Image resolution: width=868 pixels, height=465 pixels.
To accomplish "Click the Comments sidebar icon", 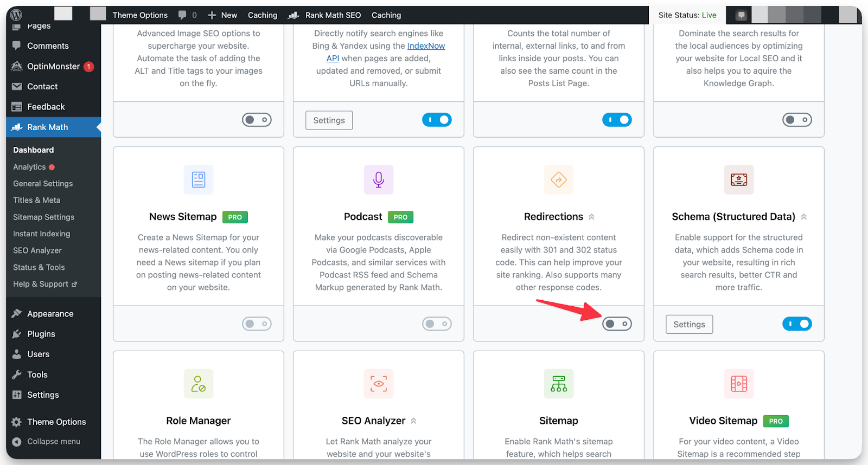I will [x=17, y=46].
